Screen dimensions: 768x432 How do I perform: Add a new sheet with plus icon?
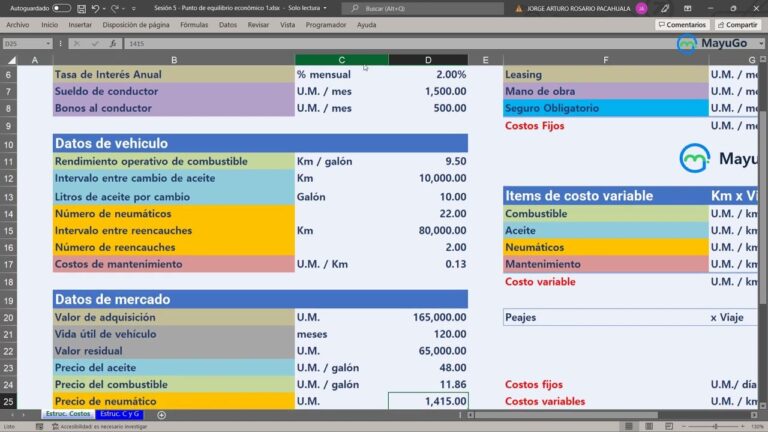coord(162,414)
